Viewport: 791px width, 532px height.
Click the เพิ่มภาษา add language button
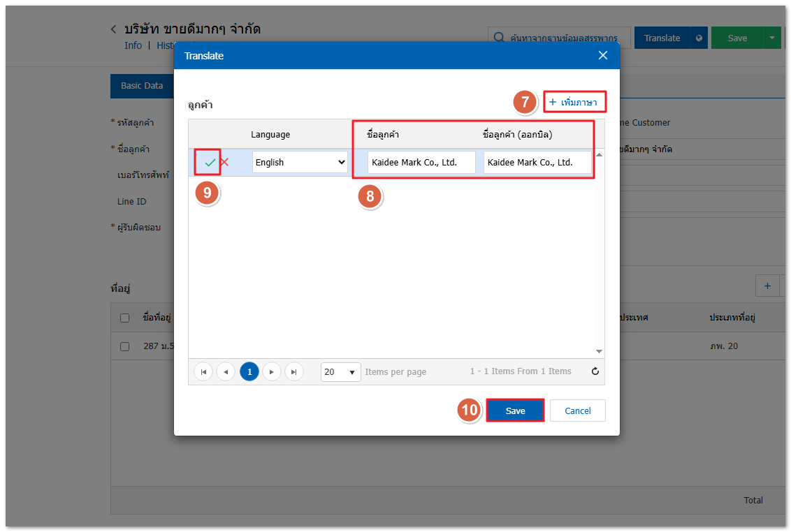(573, 103)
